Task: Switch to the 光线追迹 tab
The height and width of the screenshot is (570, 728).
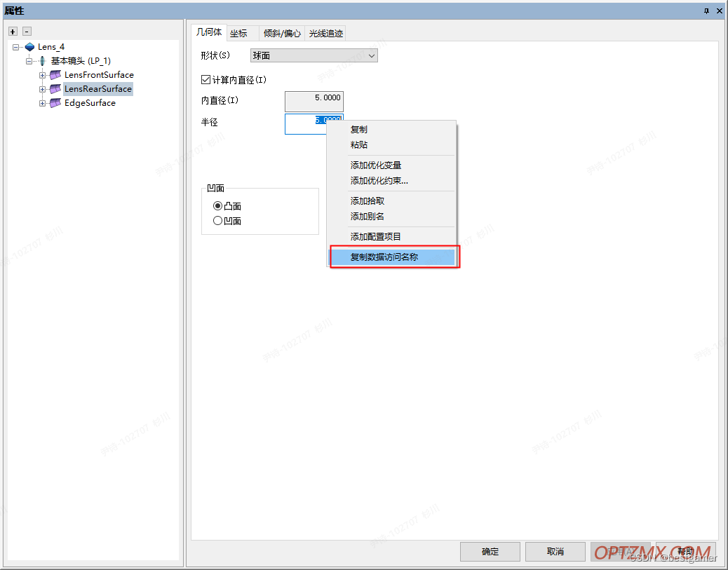Action: coord(325,32)
